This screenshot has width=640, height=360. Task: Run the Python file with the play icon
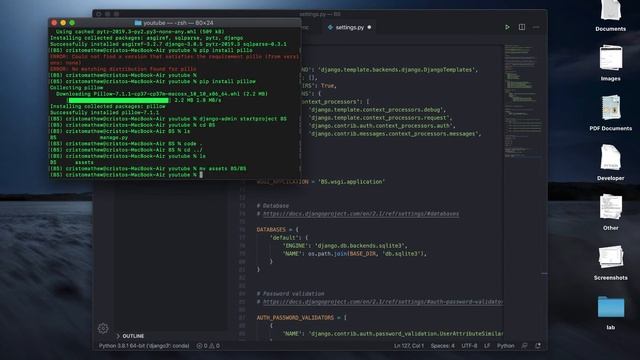point(507,27)
